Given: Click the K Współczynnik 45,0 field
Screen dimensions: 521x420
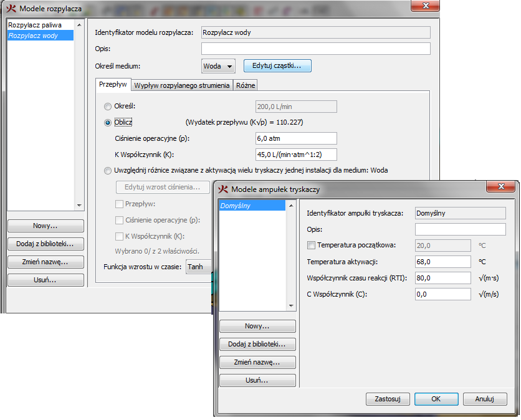Looking at the screenshot, I should point(296,155).
